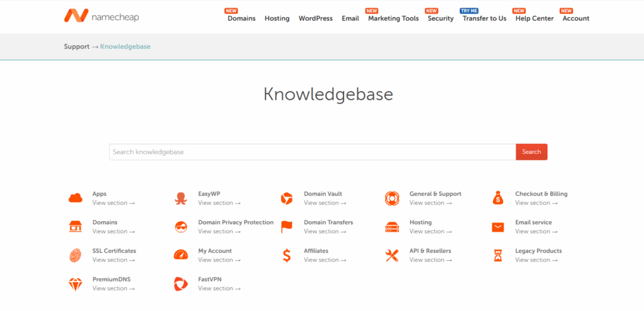Select the Domain Vault icon
644x311 pixels.
287,198
